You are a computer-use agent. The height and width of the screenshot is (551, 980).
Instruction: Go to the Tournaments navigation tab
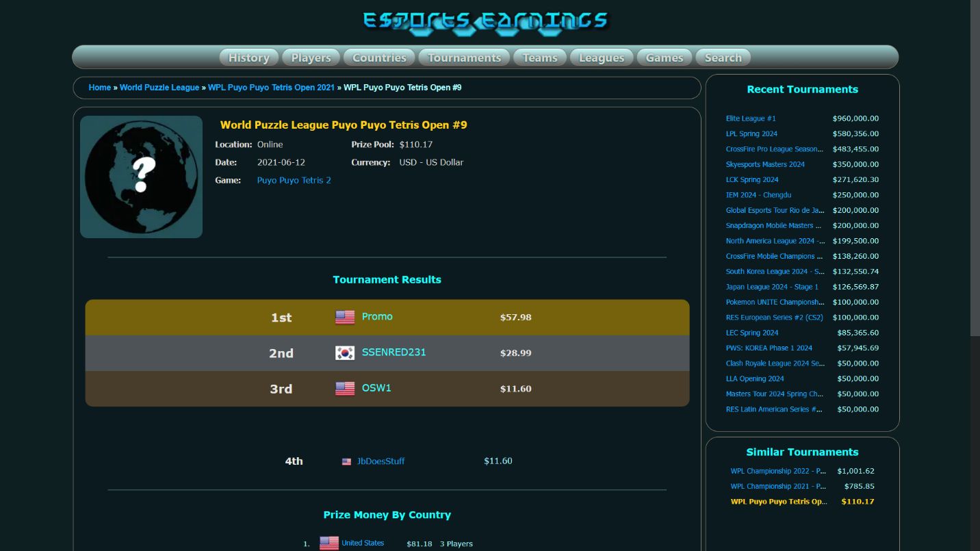[464, 57]
